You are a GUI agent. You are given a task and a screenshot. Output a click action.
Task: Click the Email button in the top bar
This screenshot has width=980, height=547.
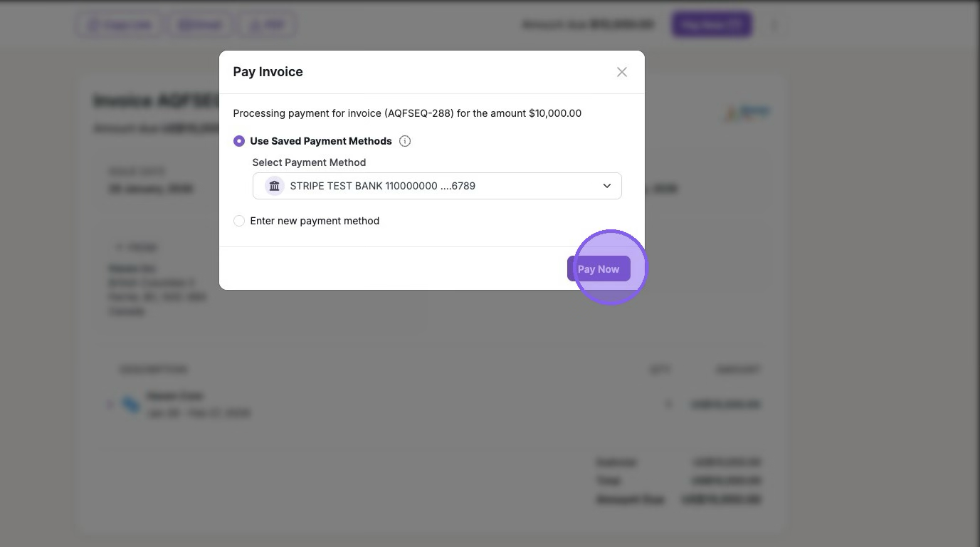pyautogui.click(x=200, y=26)
